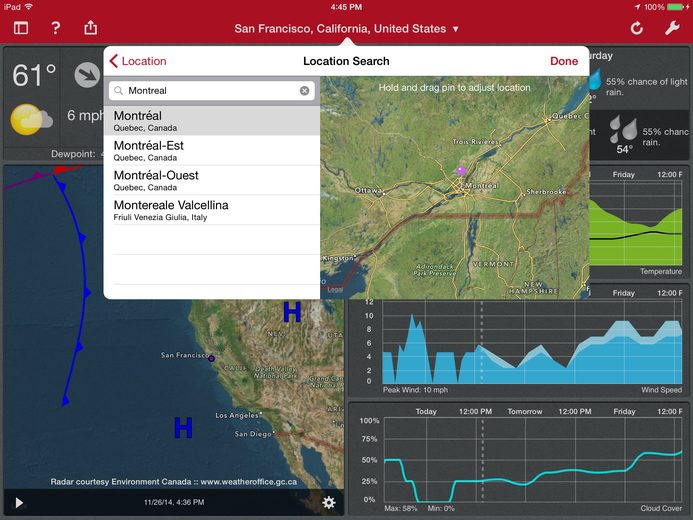This screenshot has width=693, height=520.
Task: Tap the Sherbrooke label on search map
Action: coord(546,192)
